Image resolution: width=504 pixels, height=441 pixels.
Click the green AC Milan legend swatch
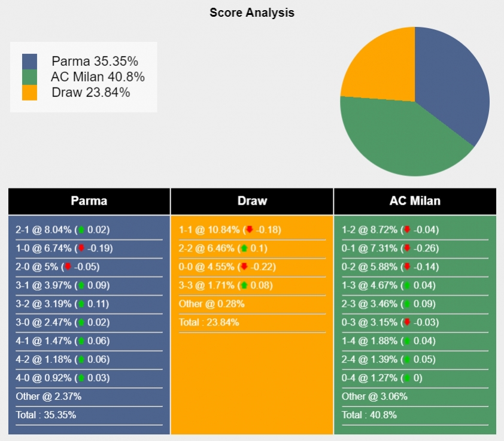tap(29, 77)
